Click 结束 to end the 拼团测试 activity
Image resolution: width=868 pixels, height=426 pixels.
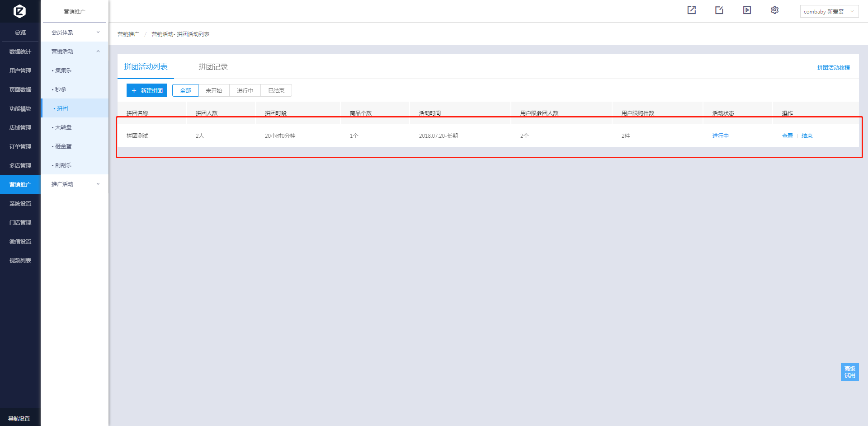(x=807, y=136)
